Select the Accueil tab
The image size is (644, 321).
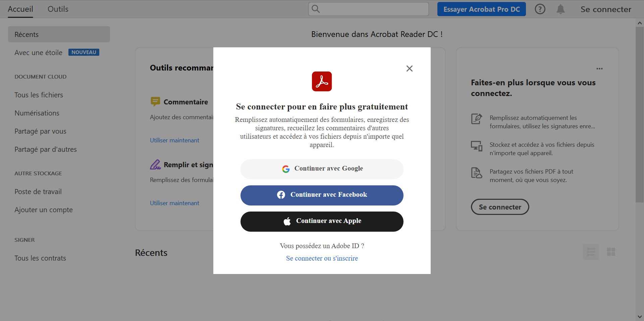point(20,9)
